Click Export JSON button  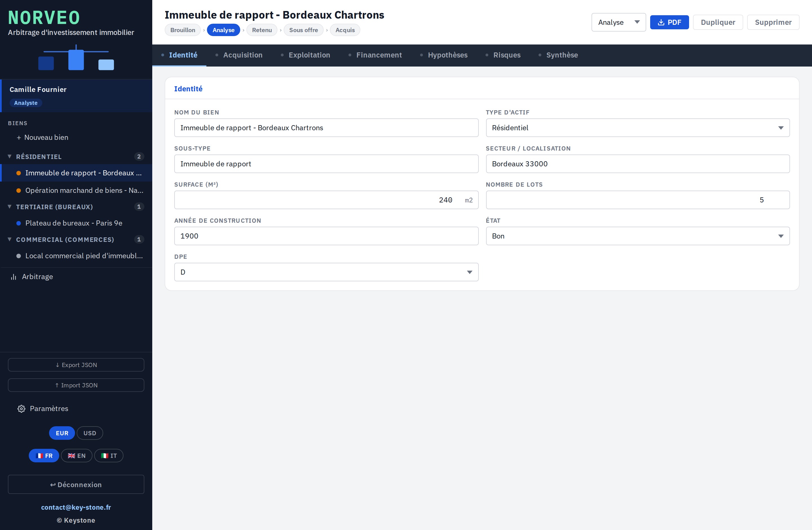[76, 365]
